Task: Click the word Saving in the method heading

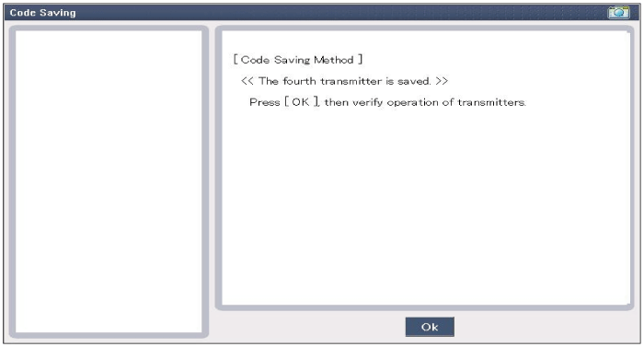Action: coord(292,61)
